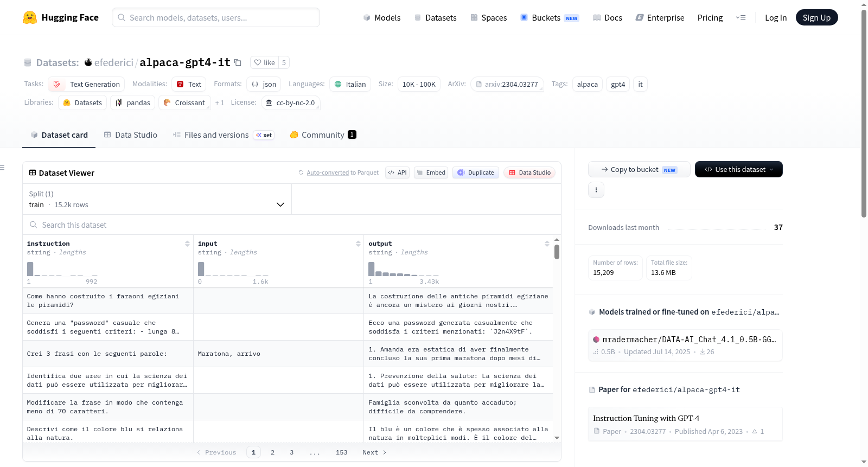Image resolution: width=868 pixels, height=467 pixels.
Task: Open the Files and versions tab
Action: click(x=224, y=135)
